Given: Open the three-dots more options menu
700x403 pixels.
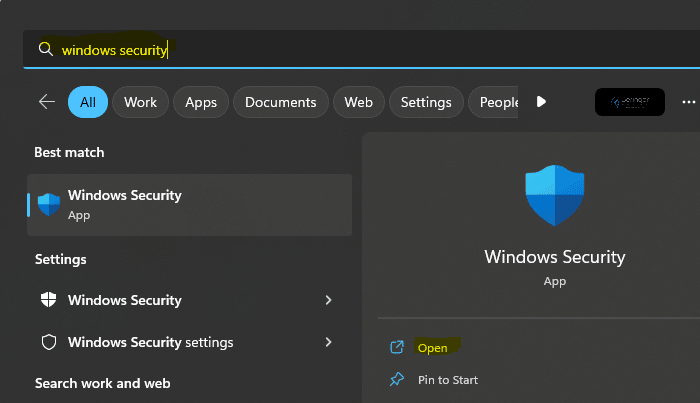Looking at the screenshot, I should tap(689, 102).
